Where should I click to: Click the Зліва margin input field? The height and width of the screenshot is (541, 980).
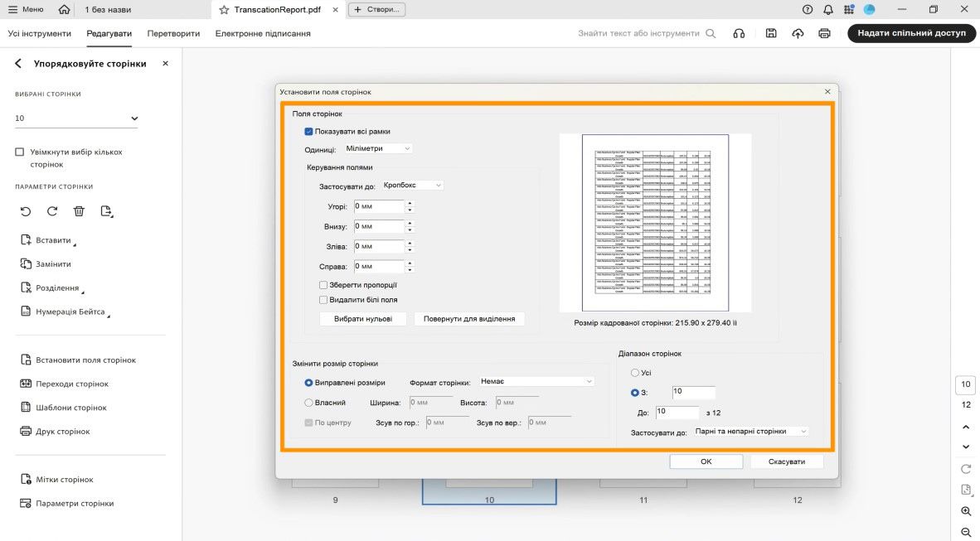[x=380, y=246]
